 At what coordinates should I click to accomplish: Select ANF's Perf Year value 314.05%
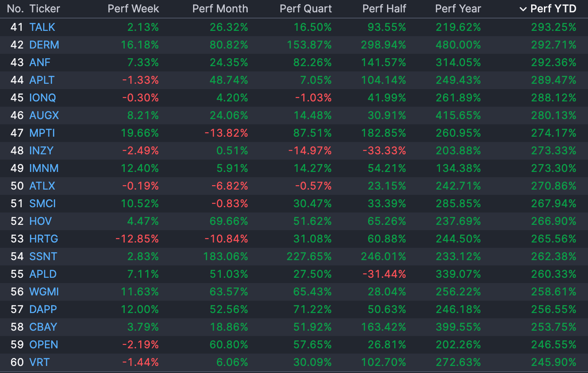pyautogui.click(x=458, y=63)
